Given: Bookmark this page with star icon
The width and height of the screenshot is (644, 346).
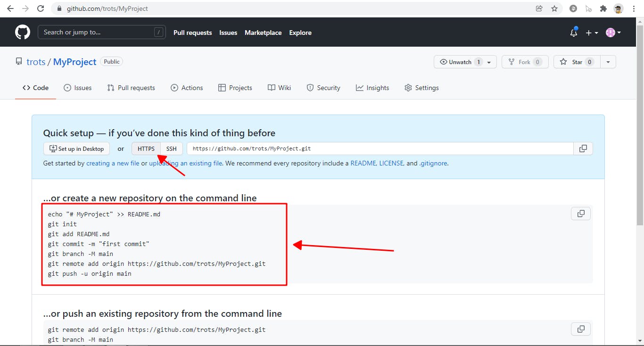Looking at the screenshot, I should coord(554,8).
